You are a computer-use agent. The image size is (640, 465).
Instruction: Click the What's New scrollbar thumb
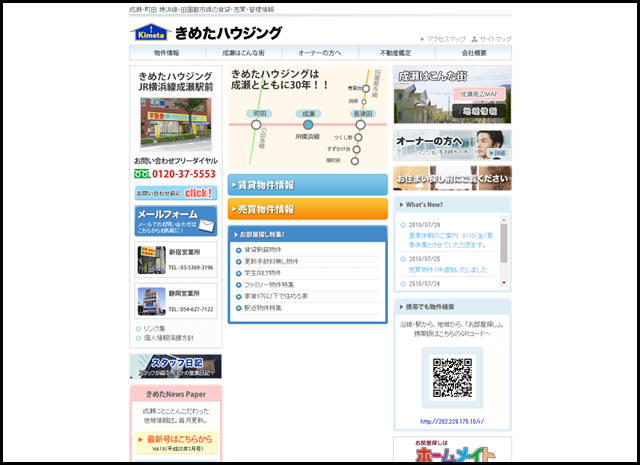click(x=504, y=243)
